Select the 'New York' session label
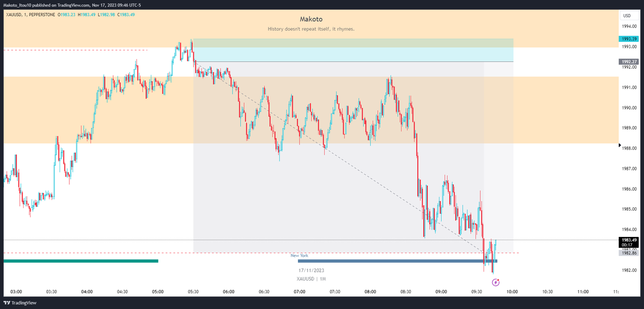Image resolution: width=644 pixels, height=309 pixels. click(x=299, y=256)
